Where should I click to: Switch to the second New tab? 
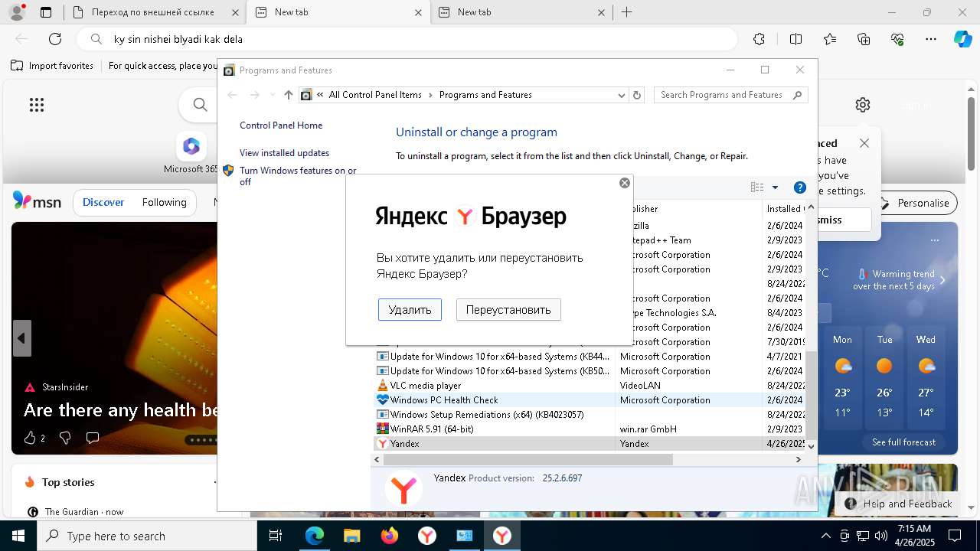click(521, 12)
